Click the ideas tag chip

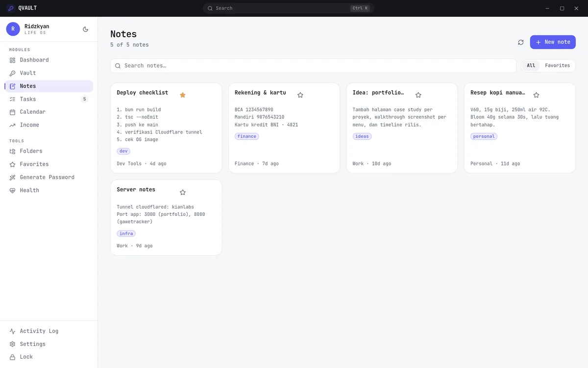(362, 136)
